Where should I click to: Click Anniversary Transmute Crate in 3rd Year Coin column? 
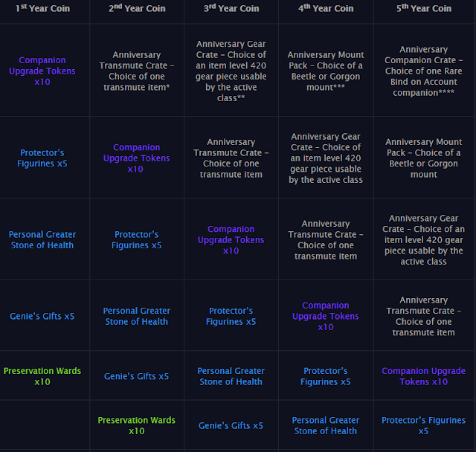231,158
